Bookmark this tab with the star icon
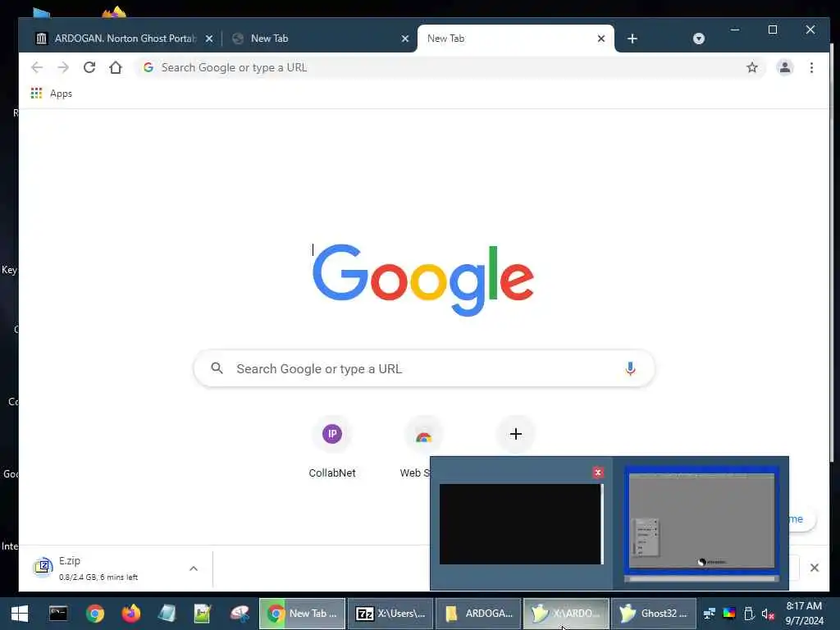This screenshot has height=630, width=840. tap(752, 67)
